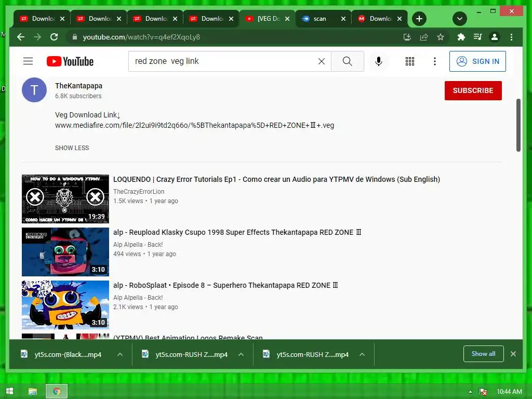The width and height of the screenshot is (532, 399).
Task: Close the downloads bar
Action: click(x=513, y=354)
